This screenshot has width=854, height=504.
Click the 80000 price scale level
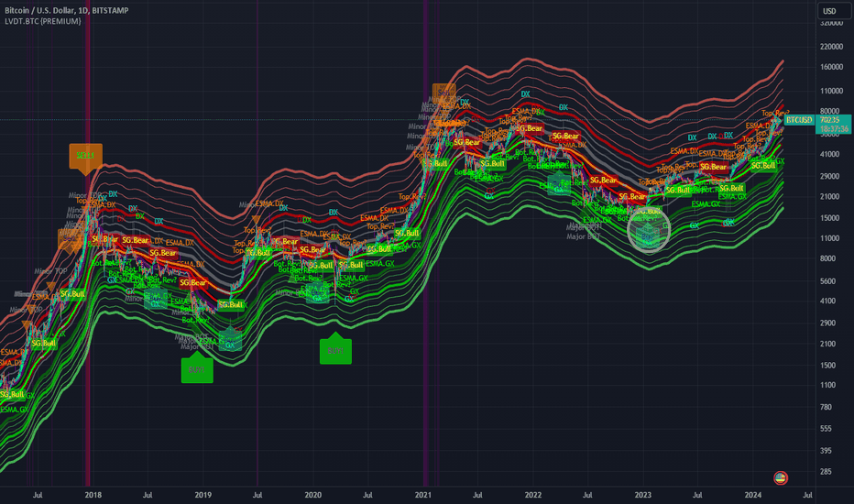[x=829, y=111]
